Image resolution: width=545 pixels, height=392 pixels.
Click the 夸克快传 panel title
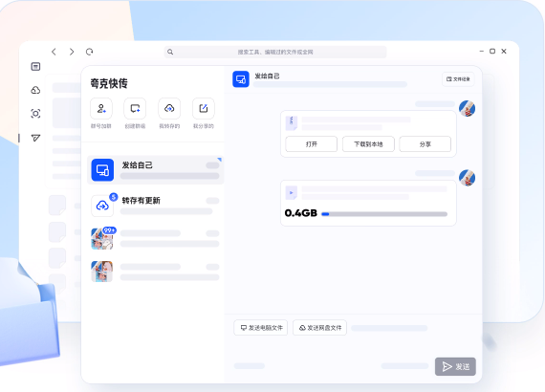pyautogui.click(x=109, y=83)
